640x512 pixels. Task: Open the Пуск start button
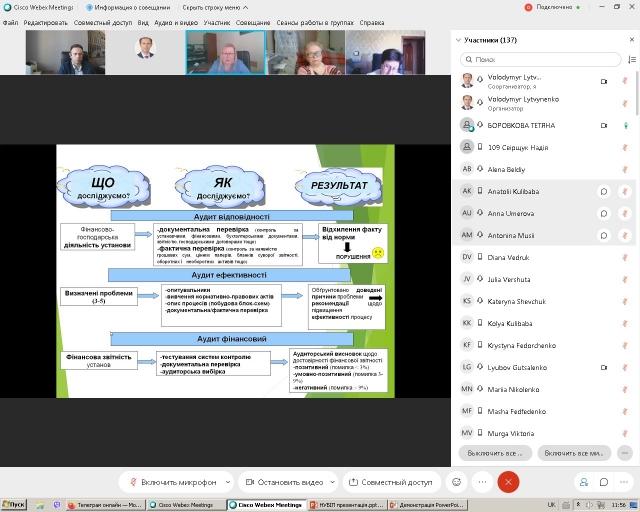13,505
